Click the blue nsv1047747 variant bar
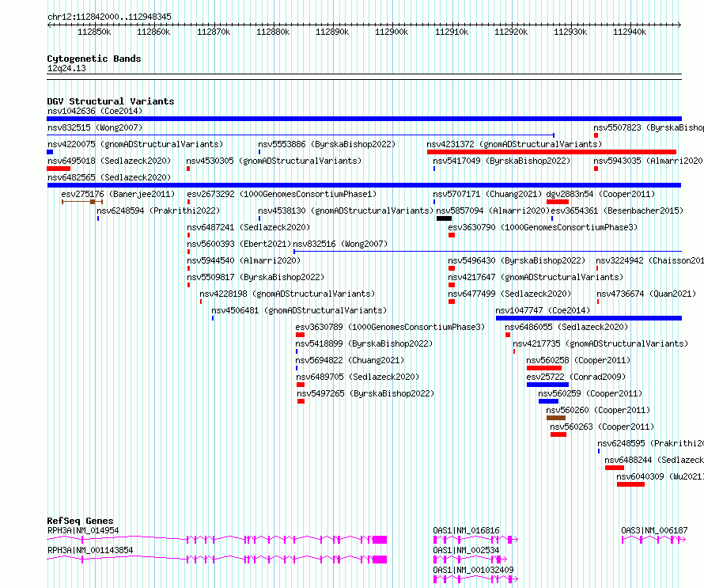The image size is (704, 588). click(x=589, y=318)
